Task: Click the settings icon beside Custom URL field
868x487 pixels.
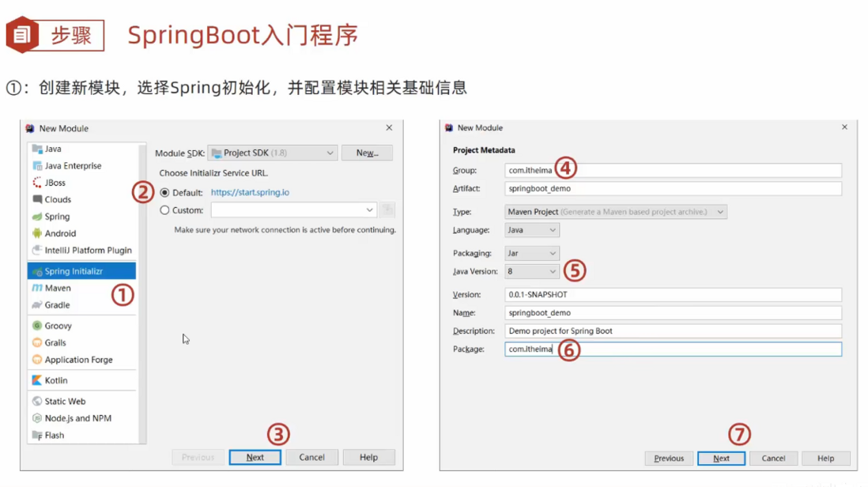Action: point(387,210)
